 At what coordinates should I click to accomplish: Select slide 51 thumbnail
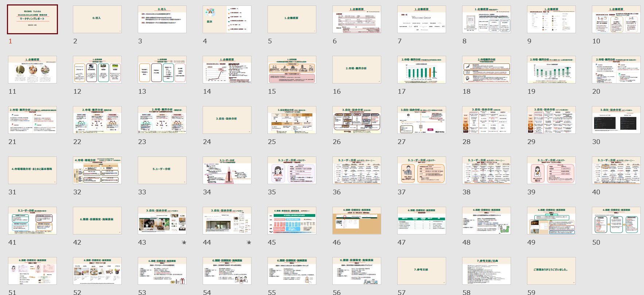(32, 271)
